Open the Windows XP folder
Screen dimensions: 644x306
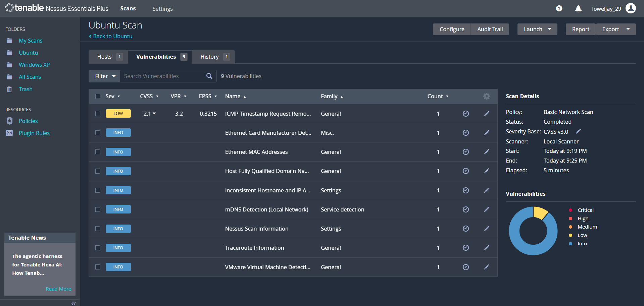tap(34, 65)
